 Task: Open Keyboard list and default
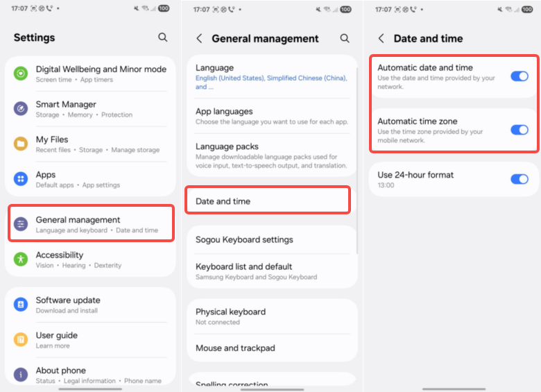(x=272, y=271)
